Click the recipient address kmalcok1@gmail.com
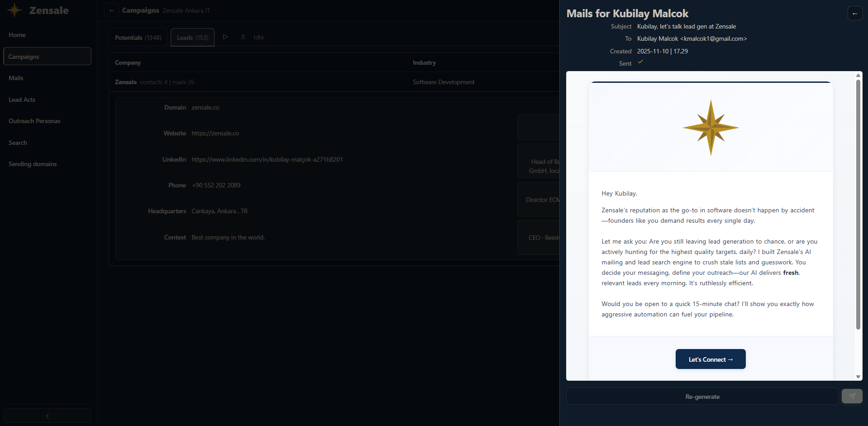Image resolution: width=868 pixels, height=426 pixels. point(713,38)
